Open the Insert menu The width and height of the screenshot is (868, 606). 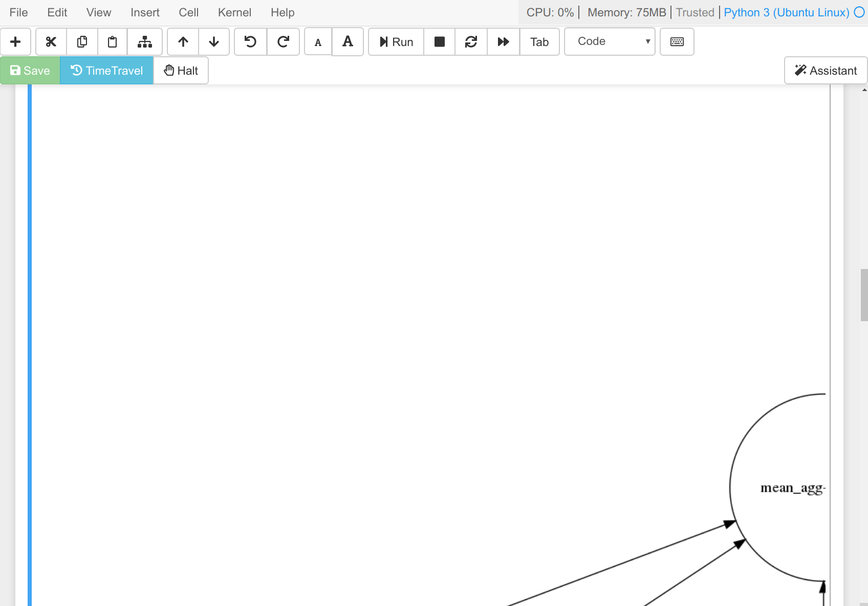click(145, 12)
